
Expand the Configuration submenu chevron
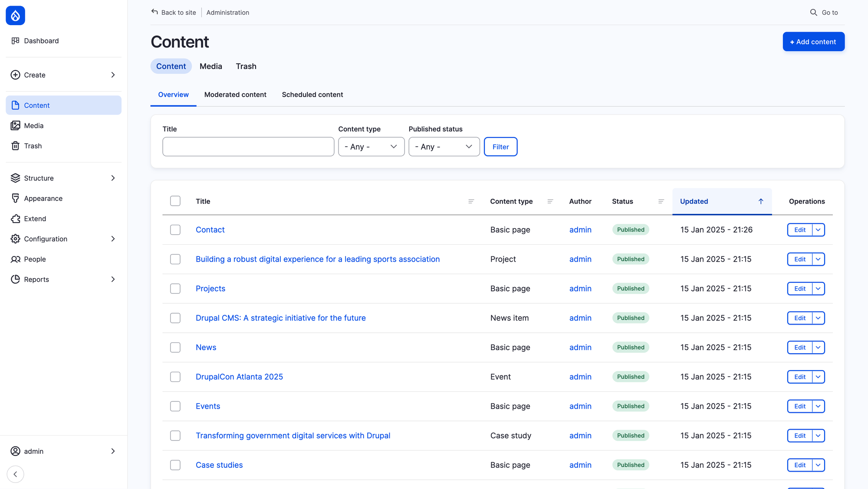113,239
